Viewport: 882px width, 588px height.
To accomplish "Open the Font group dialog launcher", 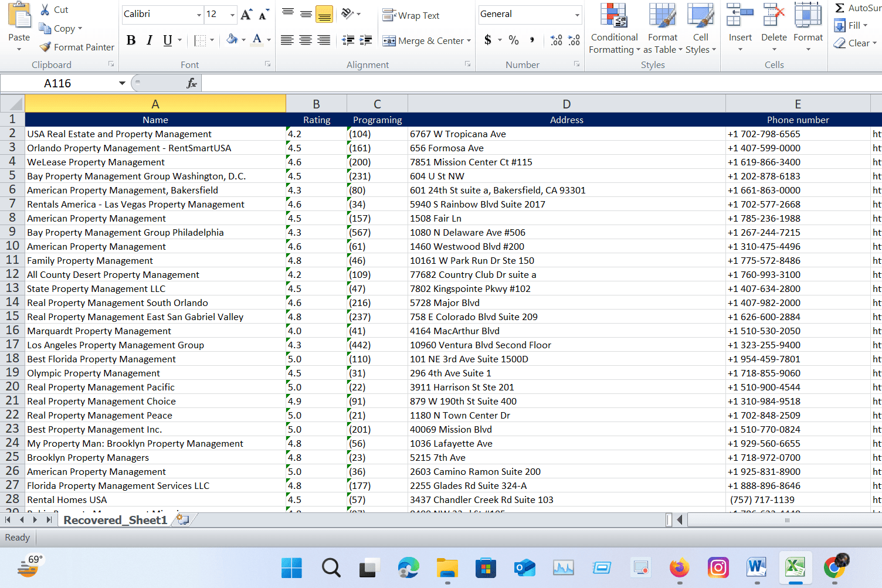I will [x=267, y=64].
